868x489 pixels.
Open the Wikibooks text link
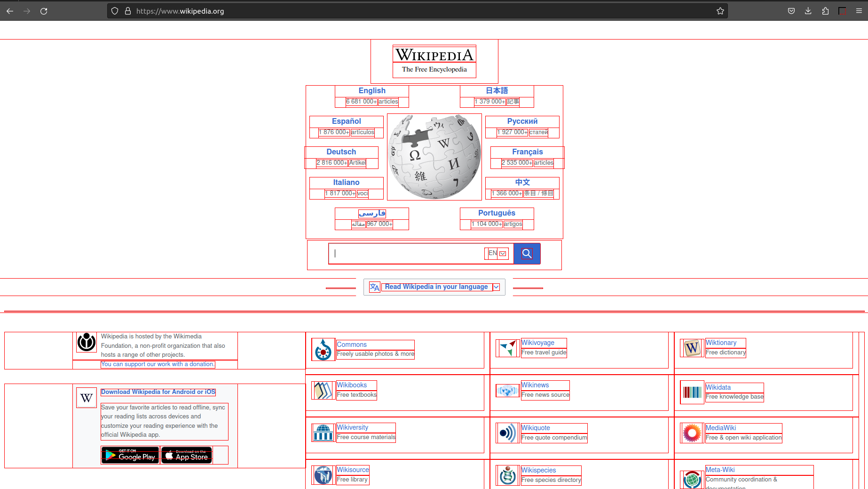point(352,385)
